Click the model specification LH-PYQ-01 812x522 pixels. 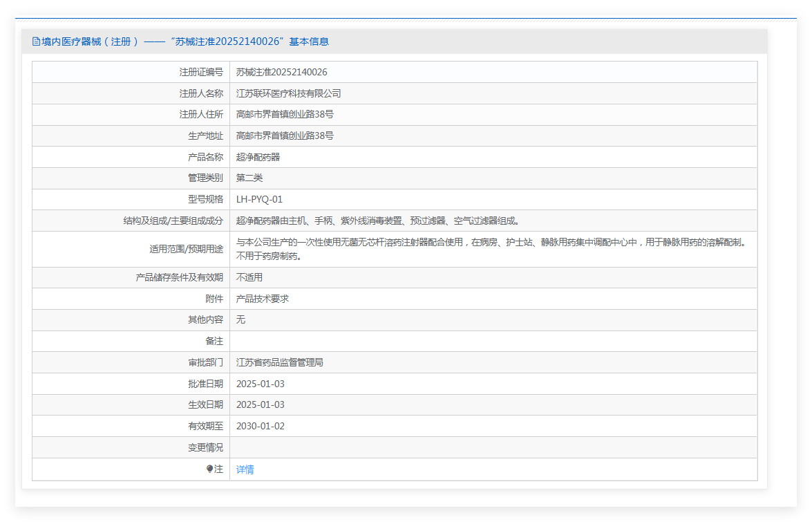click(259, 199)
